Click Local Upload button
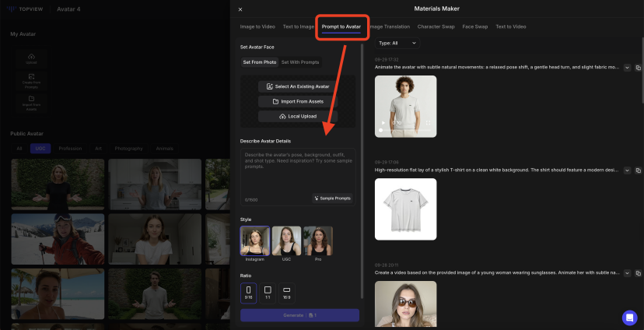644x330 pixels. (298, 116)
